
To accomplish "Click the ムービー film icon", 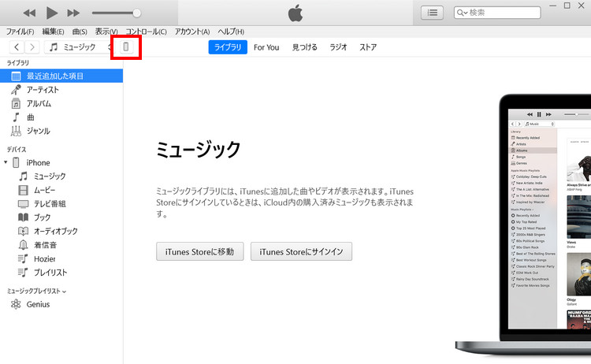I will pyautogui.click(x=24, y=190).
